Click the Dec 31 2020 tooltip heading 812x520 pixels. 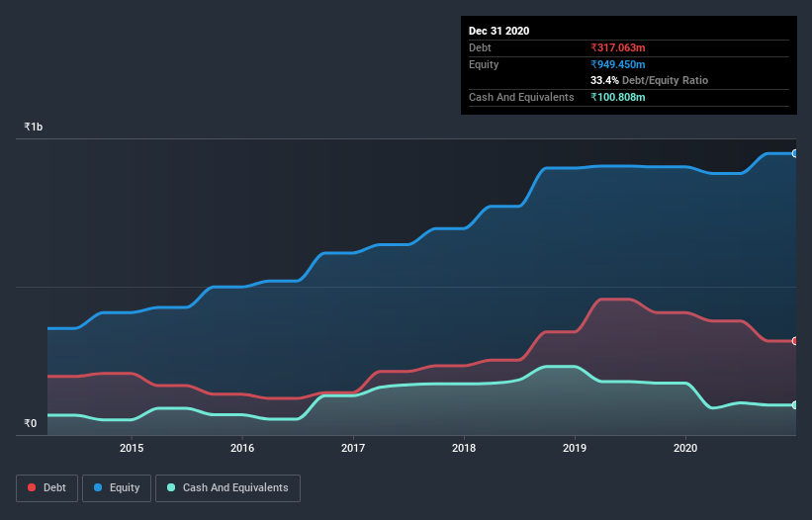[498, 31]
